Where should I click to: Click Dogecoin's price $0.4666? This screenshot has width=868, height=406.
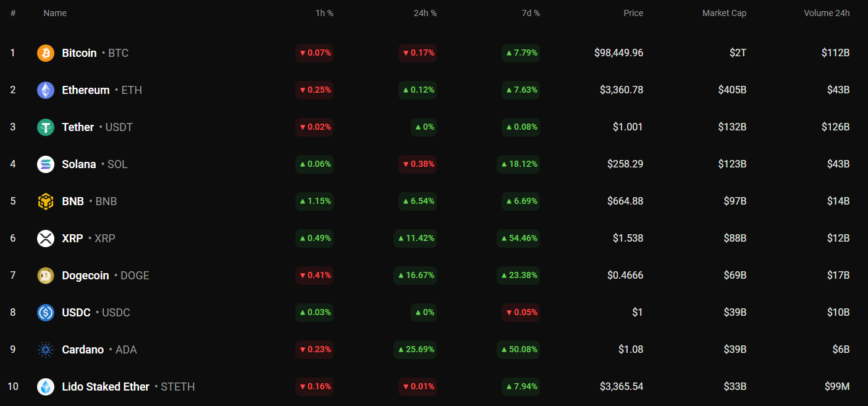pyautogui.click(x=625, y=276)
